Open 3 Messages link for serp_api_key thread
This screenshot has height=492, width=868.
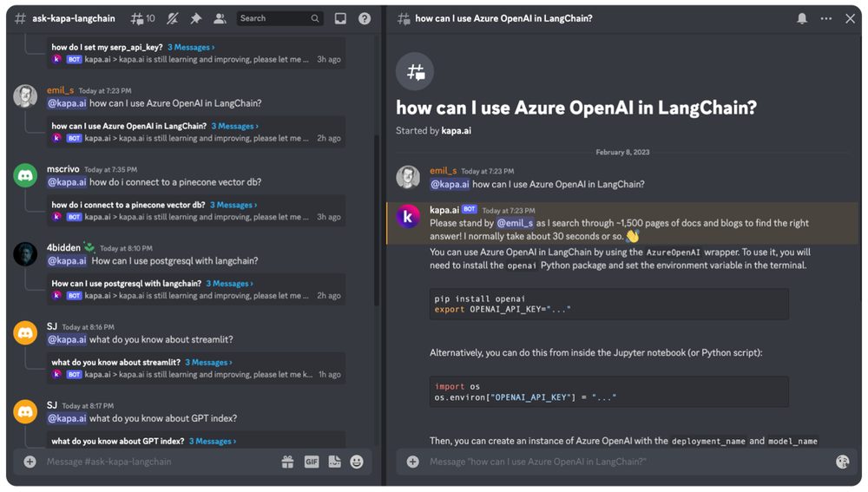191,47
